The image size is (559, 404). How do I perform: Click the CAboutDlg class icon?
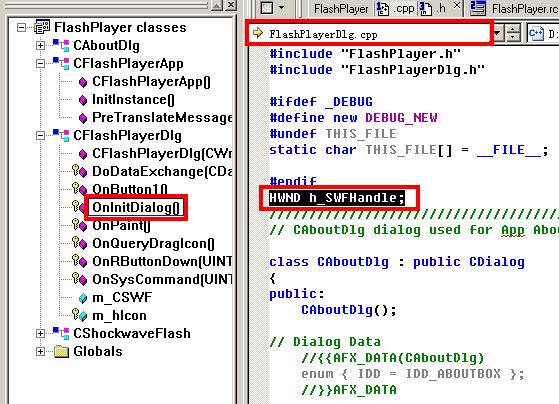(x=61, y=45)
